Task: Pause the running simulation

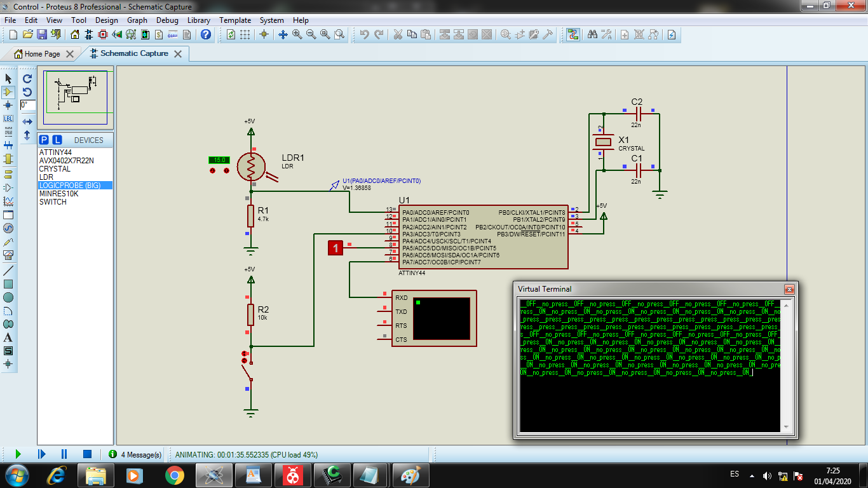Action: 64,454
